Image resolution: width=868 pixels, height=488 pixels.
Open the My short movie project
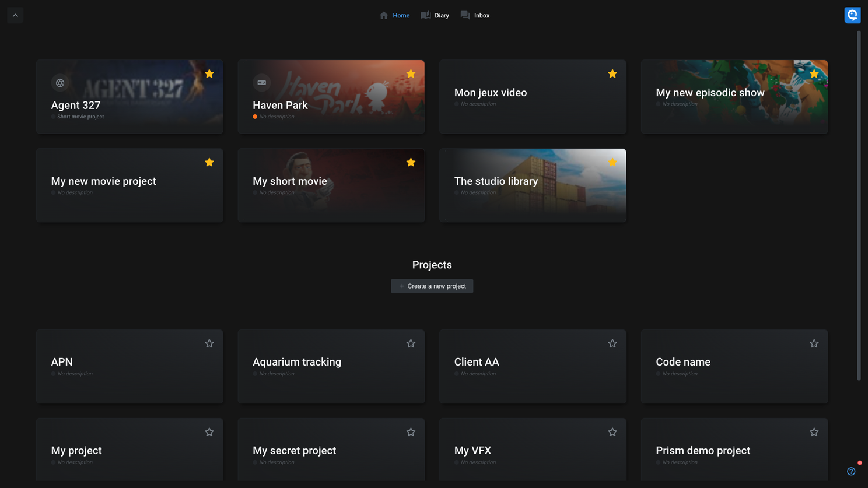click(x=331, y=185)
